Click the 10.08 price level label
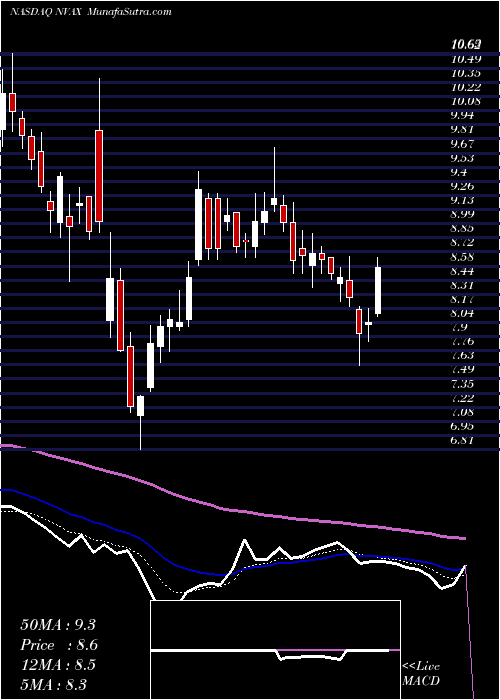Screen dimensions: 500x700 466,101
